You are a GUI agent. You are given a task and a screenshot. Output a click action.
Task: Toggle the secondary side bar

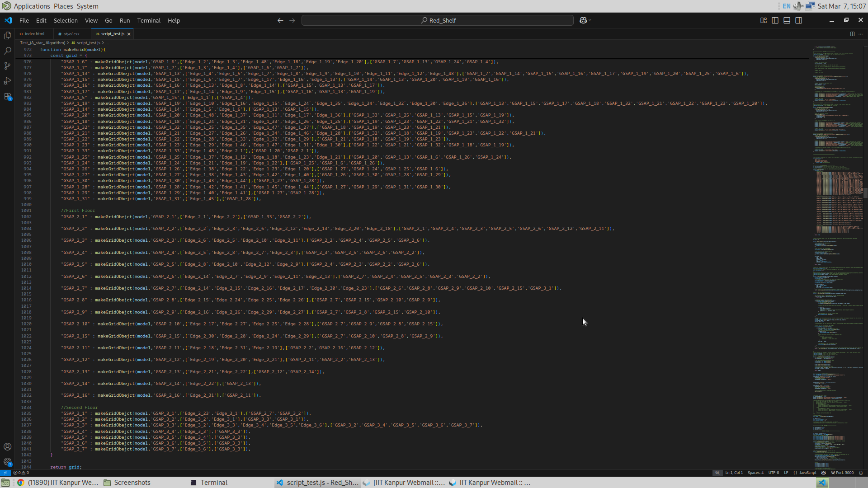tap(798, 20)
